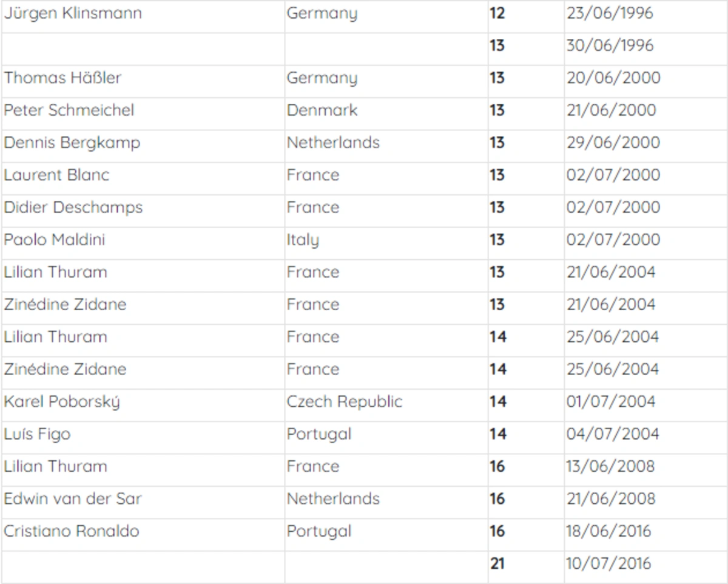The image size is (728, 584).
Task: Click the date 23/06/1996
Action: tap(610, 13)
